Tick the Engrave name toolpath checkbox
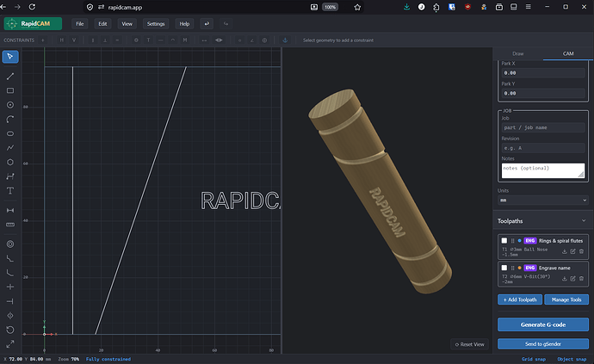Screen dimensions: 594x364 point(504,268)
